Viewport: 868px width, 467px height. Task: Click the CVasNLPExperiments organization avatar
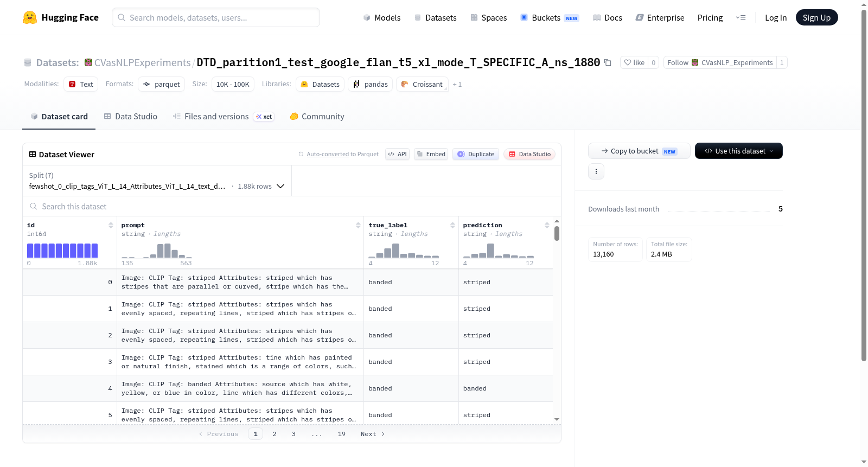click(x=88, y=63)
